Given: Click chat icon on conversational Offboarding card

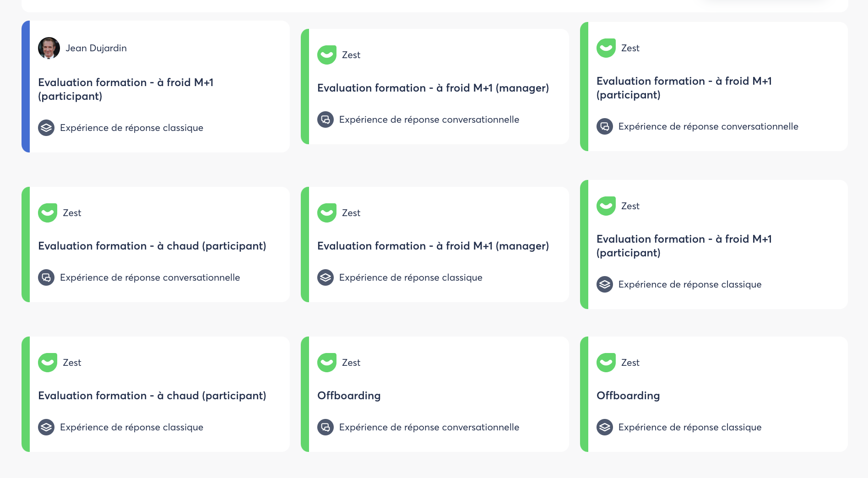Looking at the screenshot, I should click(x=325, y=427).
